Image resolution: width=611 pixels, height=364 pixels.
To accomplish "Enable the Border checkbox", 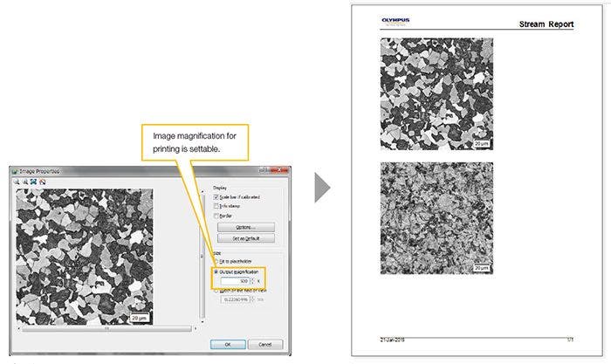I will pyautogui.click(x=216, y=216).
